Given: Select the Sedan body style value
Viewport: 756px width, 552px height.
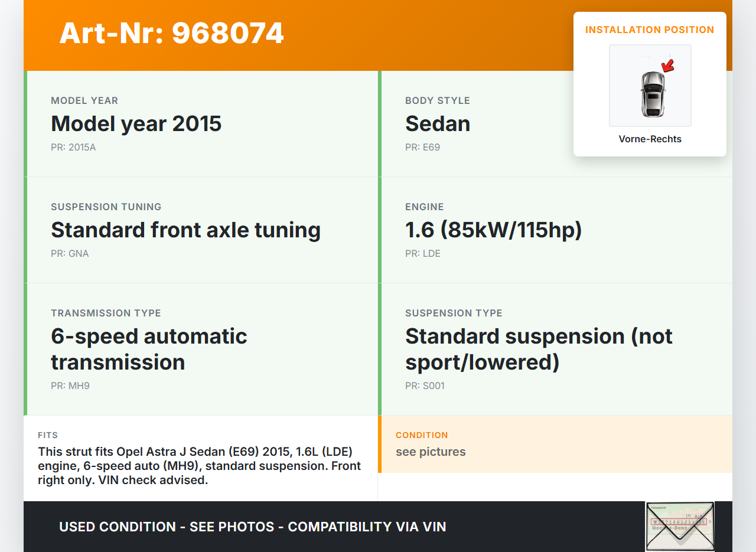Looking at the screenshot, I should pos(438,124).
